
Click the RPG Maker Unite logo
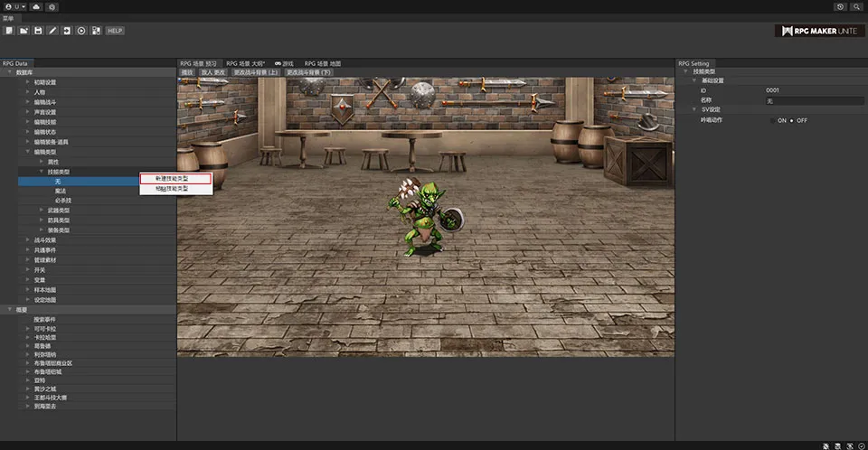click(818, 31)
